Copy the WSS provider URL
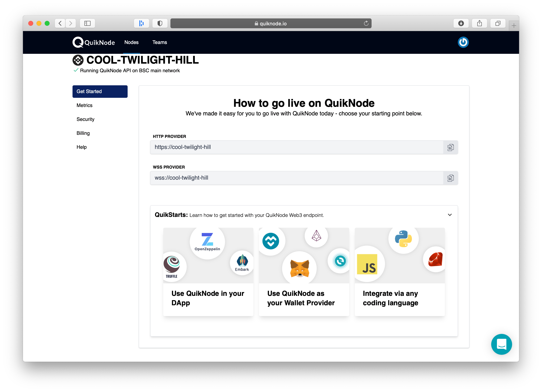542x392 pixels. pyautogui.click(x=450, y=178)
